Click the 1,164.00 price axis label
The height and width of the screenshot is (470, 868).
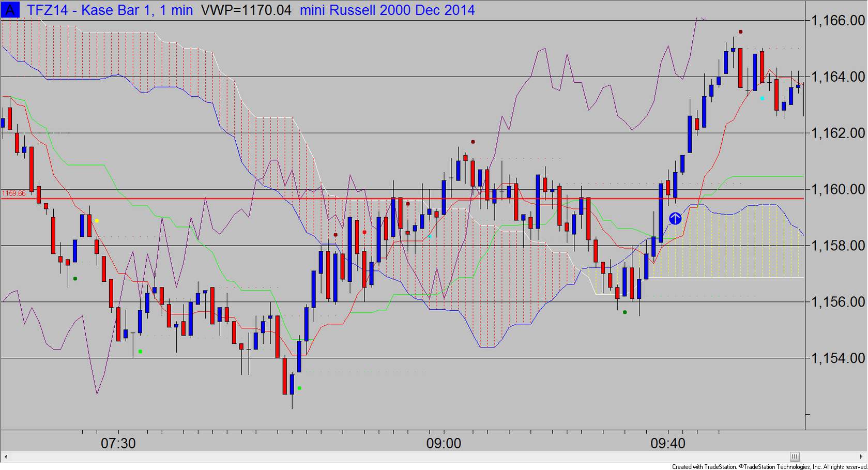click(x=838, y=77)
